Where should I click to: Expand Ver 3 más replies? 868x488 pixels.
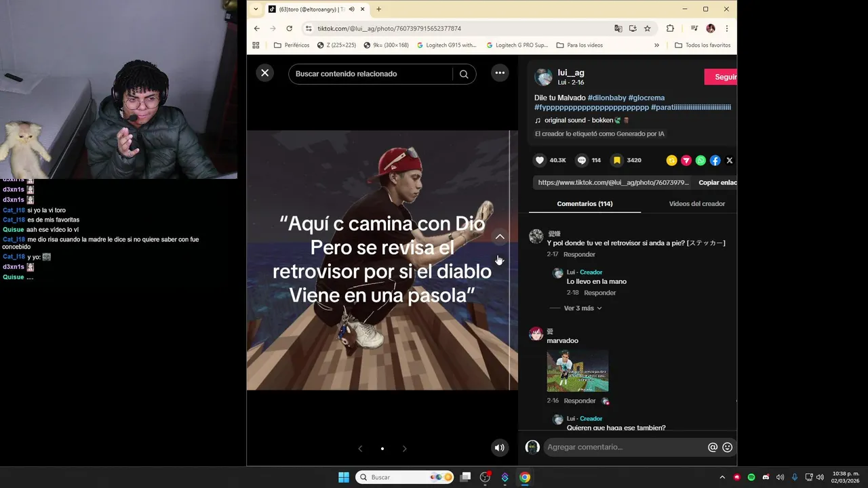[583, 308]
